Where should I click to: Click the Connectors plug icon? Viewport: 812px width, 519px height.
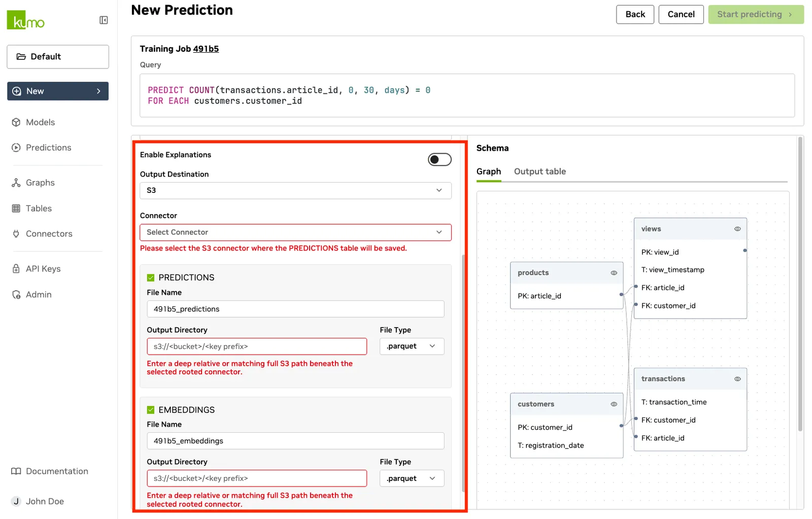click(x=16, y=234)
